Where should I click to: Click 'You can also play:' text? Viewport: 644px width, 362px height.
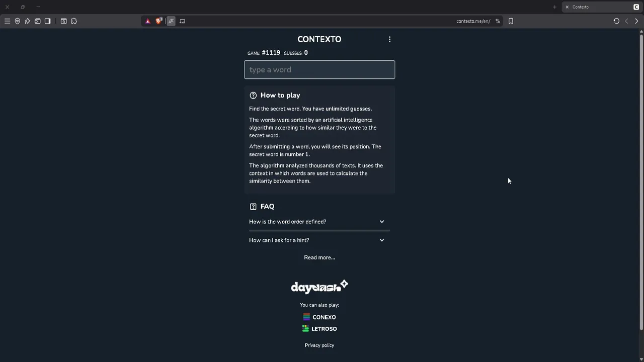click(319, 305)
